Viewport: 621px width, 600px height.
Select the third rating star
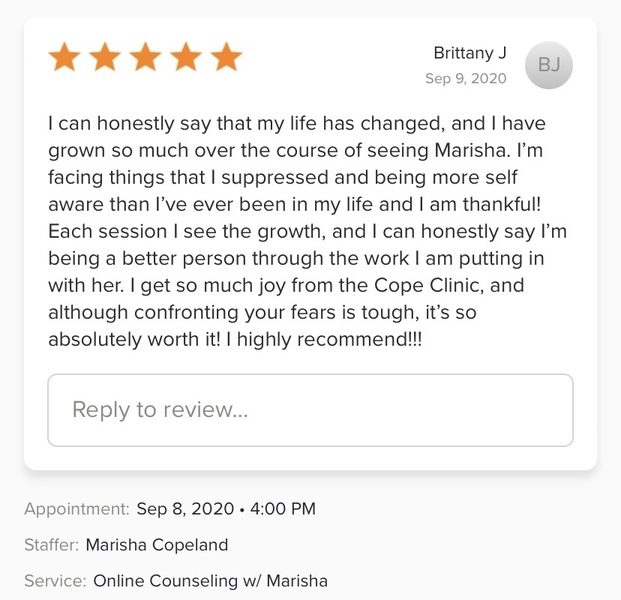pos(146,57)
